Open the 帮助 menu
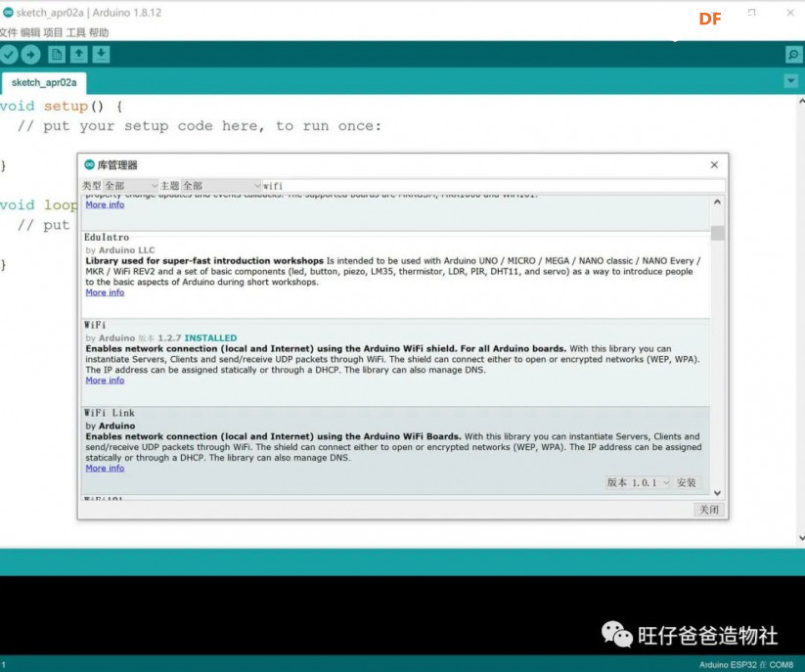 point(99,33)
